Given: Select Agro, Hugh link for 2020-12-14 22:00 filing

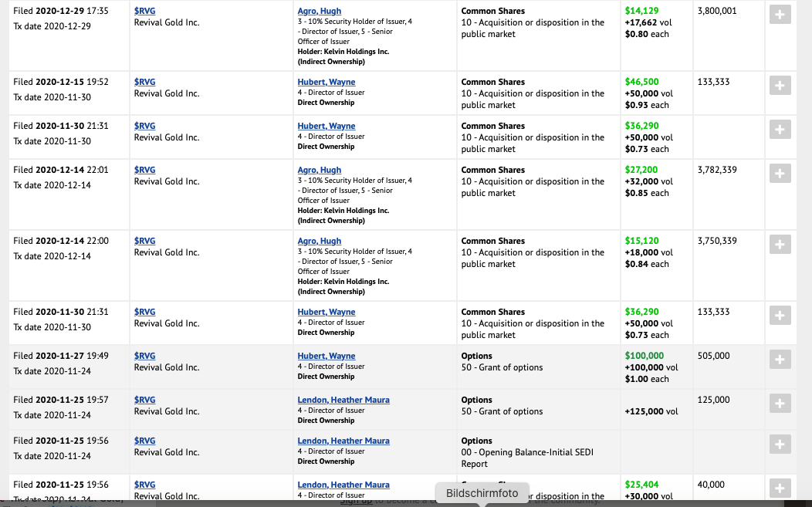Looking at the screenshot, I should click(319, 241).
